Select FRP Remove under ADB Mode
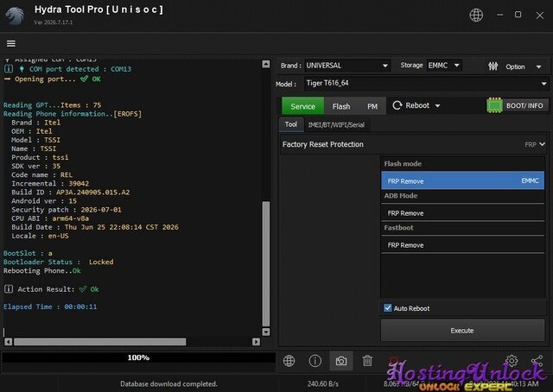The width and height of the screenshot is (553, 392). 463,213
